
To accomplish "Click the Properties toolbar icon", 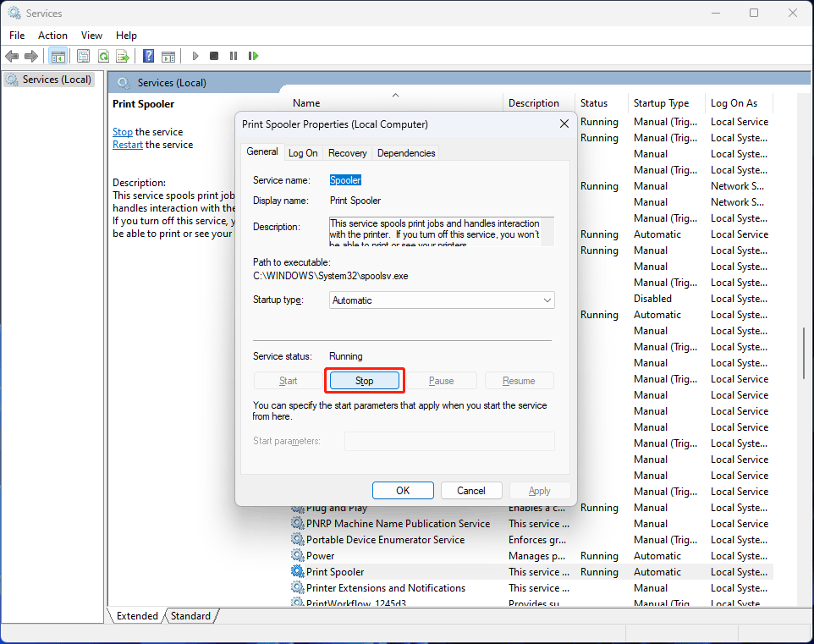I will pos(83,56).
